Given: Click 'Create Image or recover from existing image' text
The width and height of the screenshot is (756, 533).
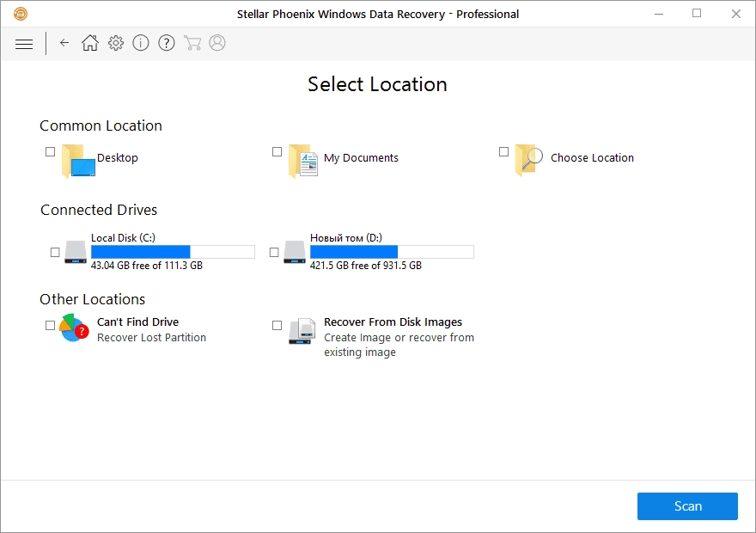Looking at the screenshot, I should (x=399, y=345).
